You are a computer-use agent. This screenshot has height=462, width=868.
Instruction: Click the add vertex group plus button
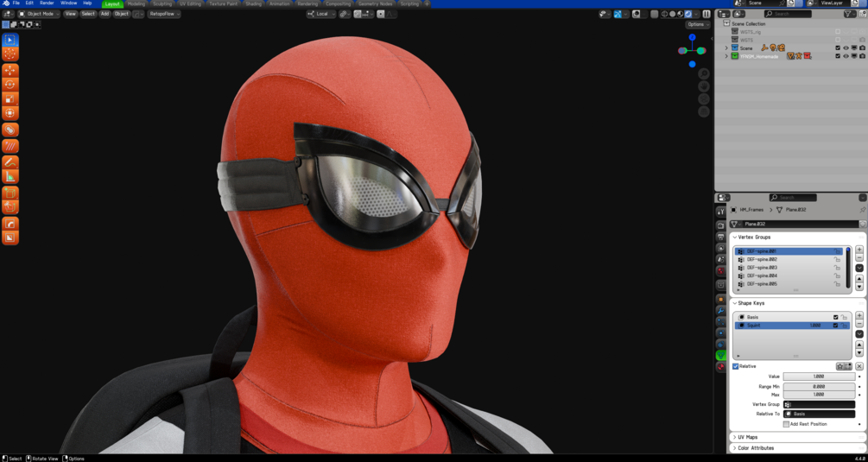pos(859,250)
